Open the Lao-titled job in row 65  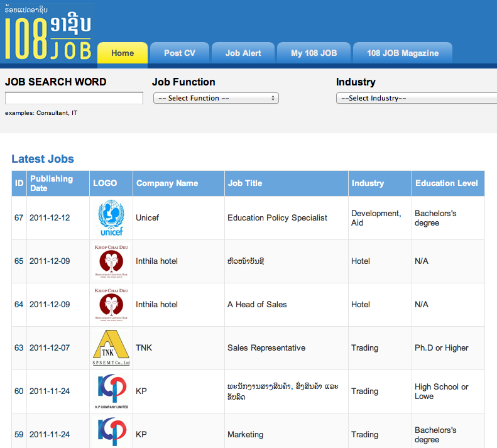coord(246,261)
